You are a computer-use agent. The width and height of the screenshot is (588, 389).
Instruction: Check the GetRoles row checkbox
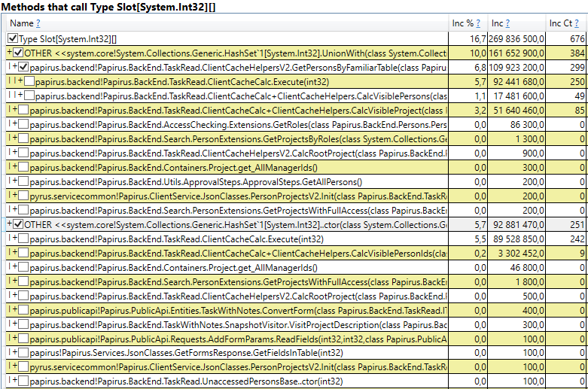click(23, 124)
